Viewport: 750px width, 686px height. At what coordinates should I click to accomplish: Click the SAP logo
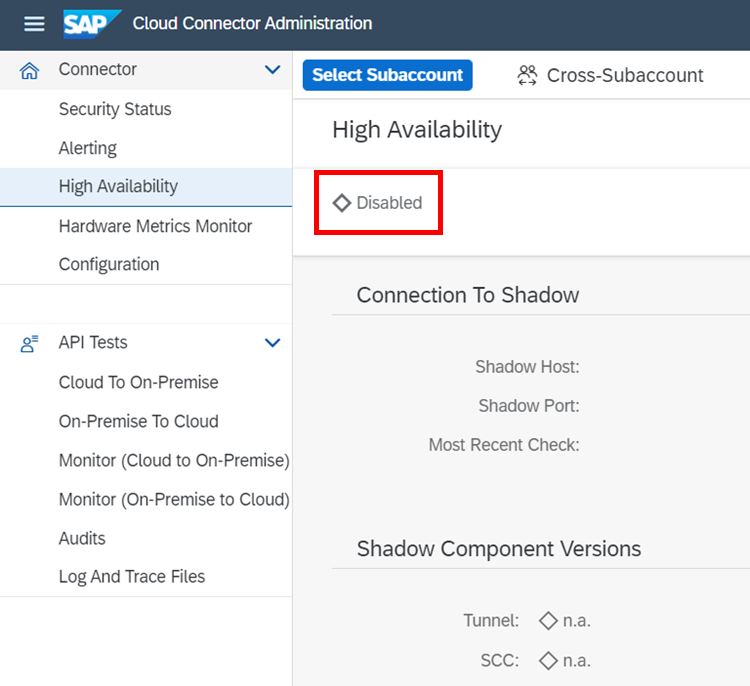click(x=92, y=24)
